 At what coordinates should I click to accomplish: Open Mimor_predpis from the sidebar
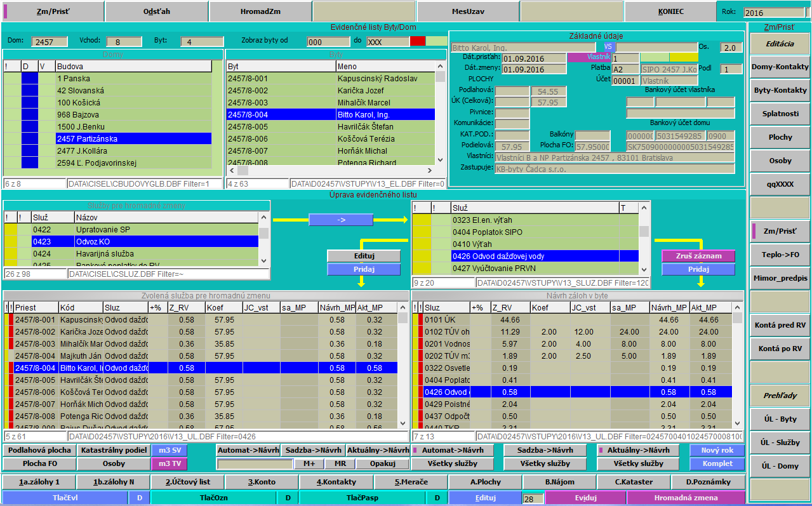(780, 278)
